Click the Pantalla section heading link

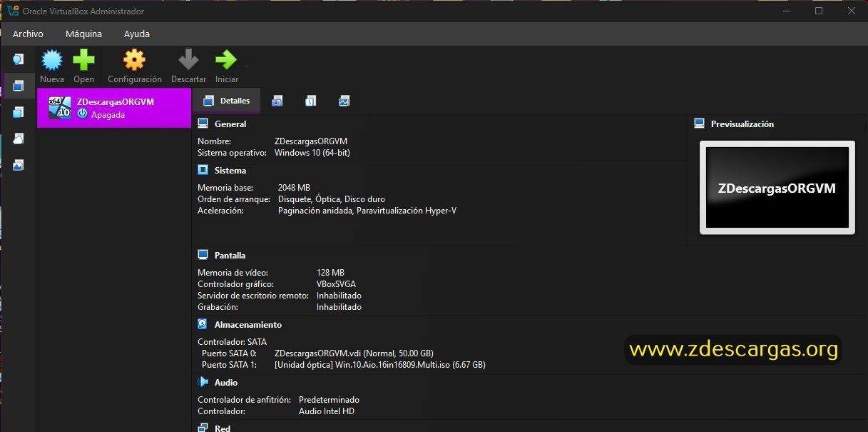(x=230, y=256)
